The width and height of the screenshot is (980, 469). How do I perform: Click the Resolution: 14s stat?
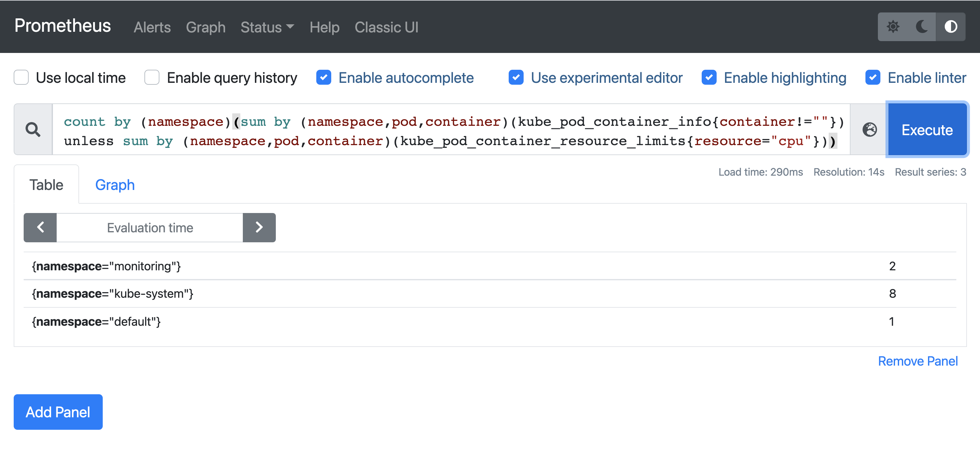pos(849,172)
